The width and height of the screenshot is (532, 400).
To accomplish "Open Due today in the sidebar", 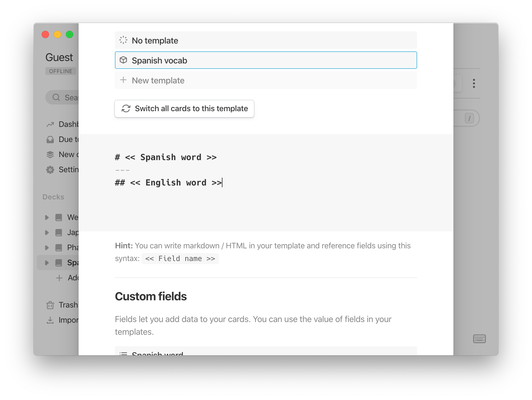I will [x=62, y=139].
